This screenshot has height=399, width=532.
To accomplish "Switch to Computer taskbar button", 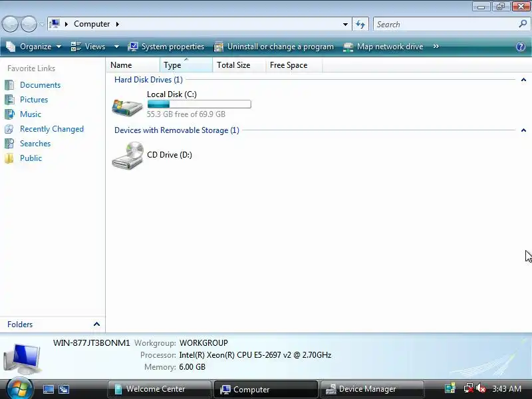I will pyautogui.click(x=265, y=389).
